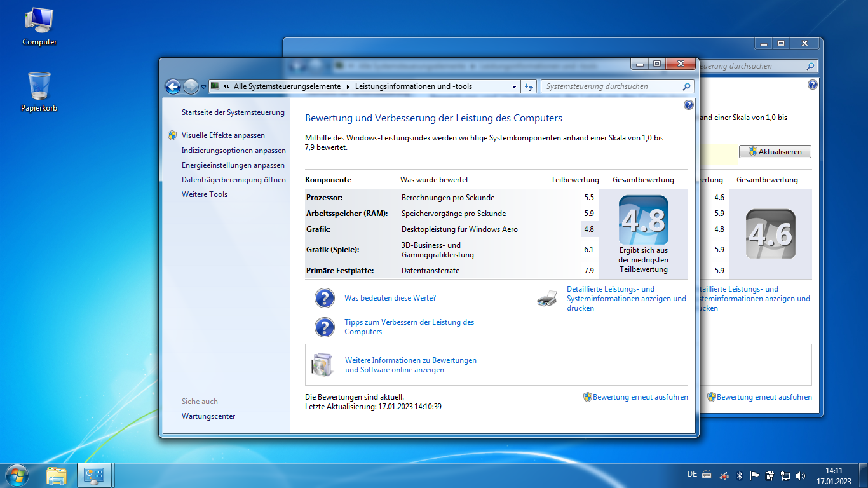Click the Show Desktop strip

pyautogui.click(x=864, y=475)
